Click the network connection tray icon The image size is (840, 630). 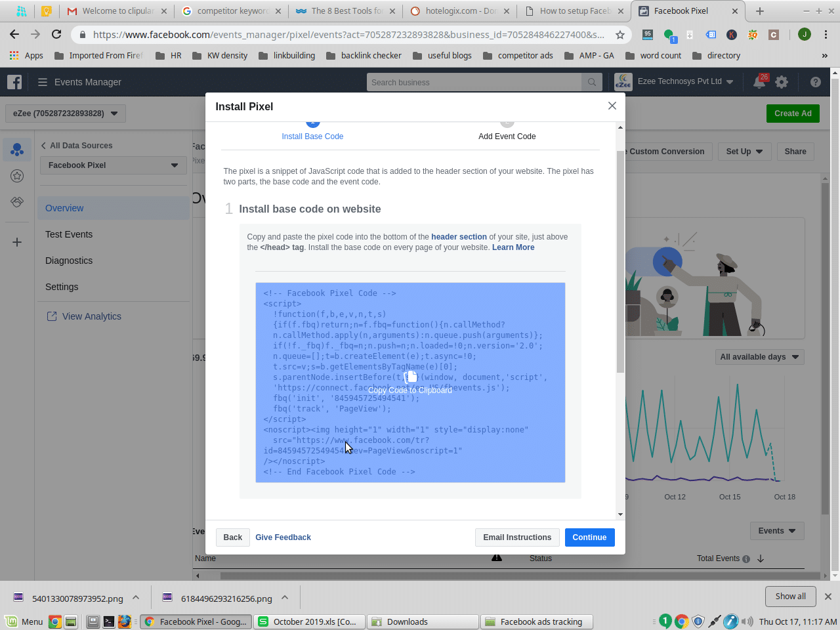tap(715, 621)
